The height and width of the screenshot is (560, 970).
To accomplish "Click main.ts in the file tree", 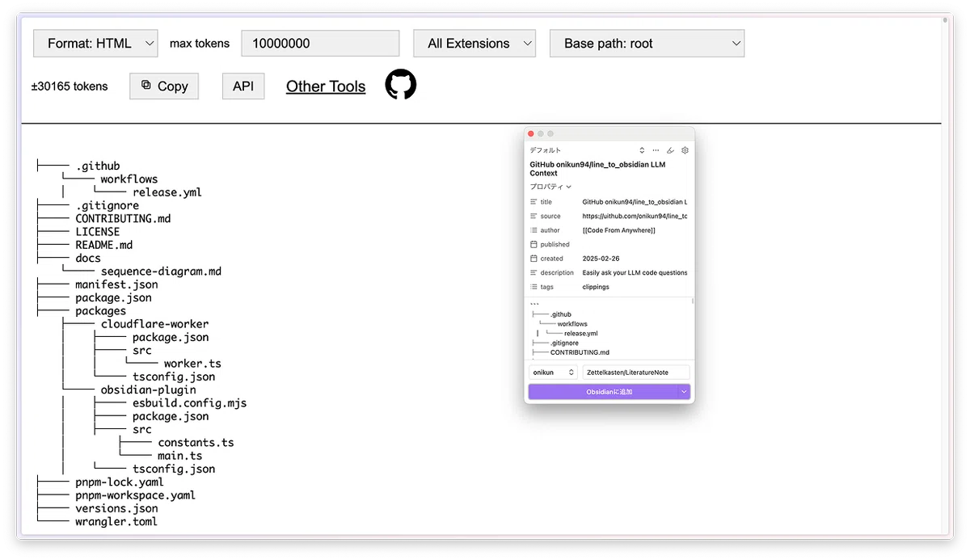I will pos(180,456).
